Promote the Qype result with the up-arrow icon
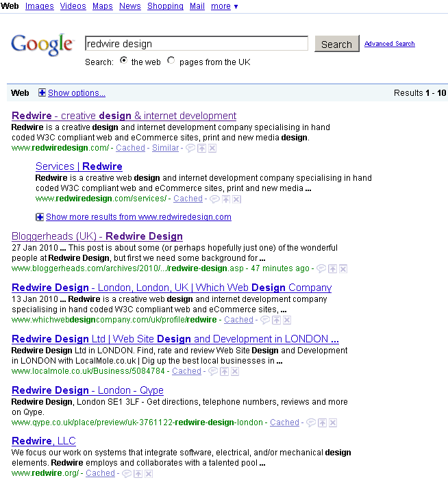Viewport: 448px width, 480px height. [322, 423]
